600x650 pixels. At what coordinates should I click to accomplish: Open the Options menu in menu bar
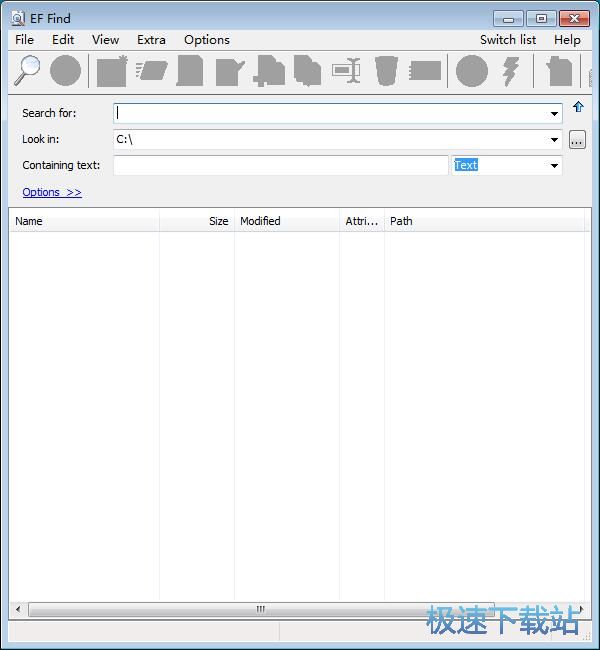pos(207,40)
